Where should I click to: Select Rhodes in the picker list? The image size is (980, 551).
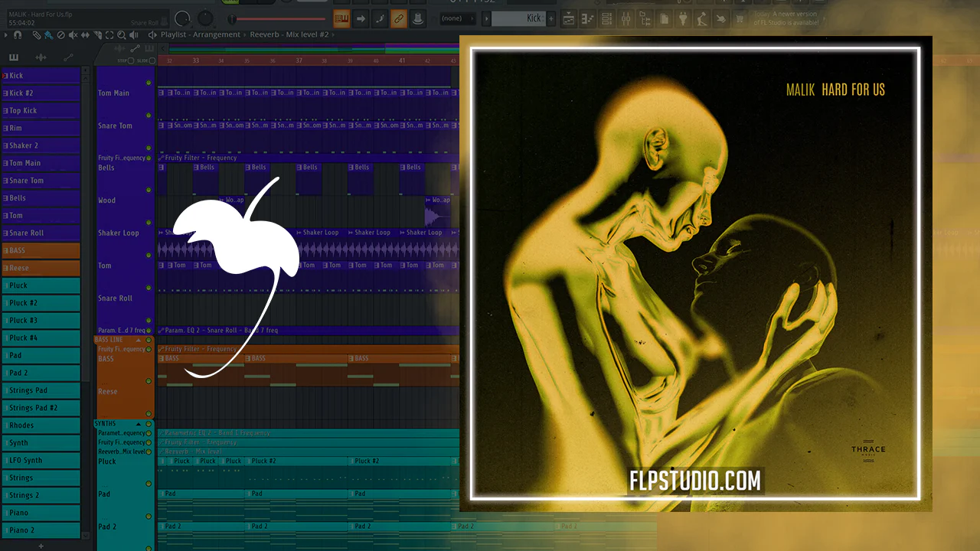click(41, 425)
